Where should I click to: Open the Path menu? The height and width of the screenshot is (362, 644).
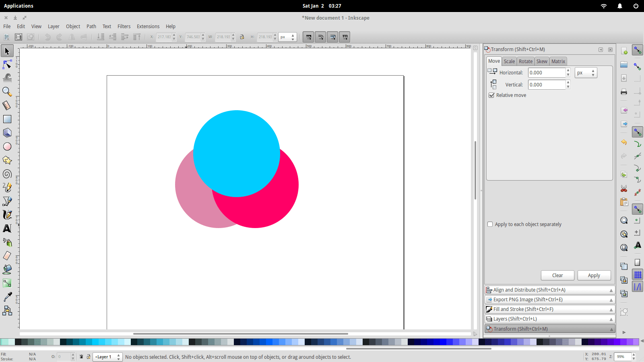(91, 26)
